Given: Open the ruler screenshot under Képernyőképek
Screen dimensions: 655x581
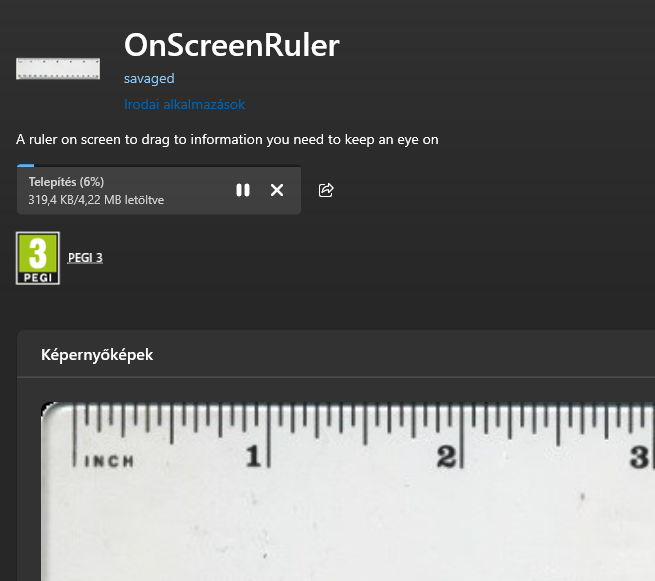Looking at the screenshot, I should [348, 491].
